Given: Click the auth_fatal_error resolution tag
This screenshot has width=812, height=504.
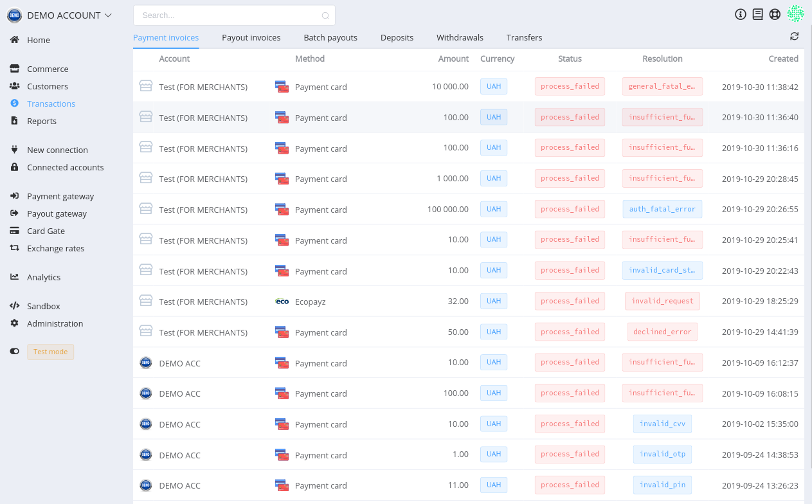Looking at the screenshot, I should coord(662,209).
